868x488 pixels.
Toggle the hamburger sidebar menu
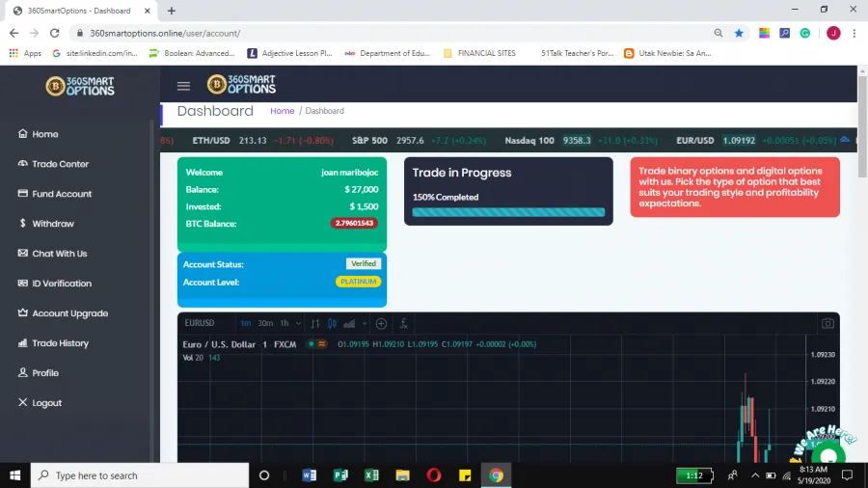[183, 86]
